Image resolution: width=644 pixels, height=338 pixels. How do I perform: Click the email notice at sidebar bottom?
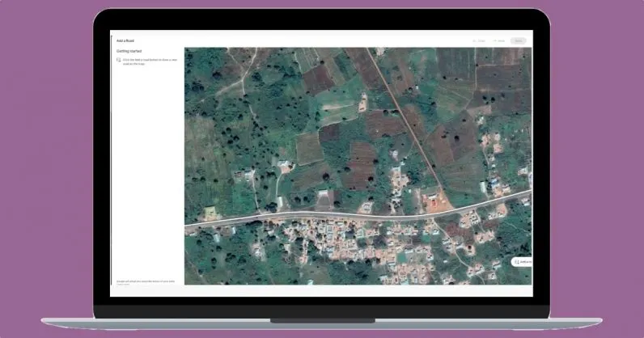tap(146, 281)
